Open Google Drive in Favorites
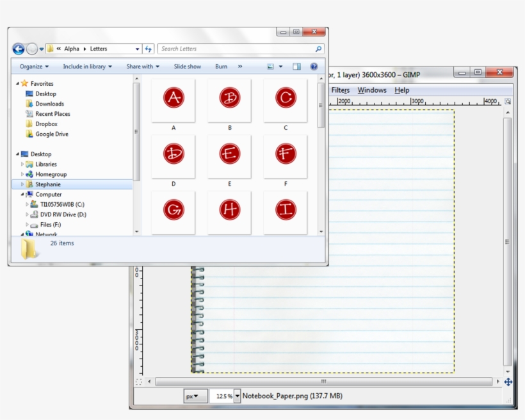 [x=51, y=134]
